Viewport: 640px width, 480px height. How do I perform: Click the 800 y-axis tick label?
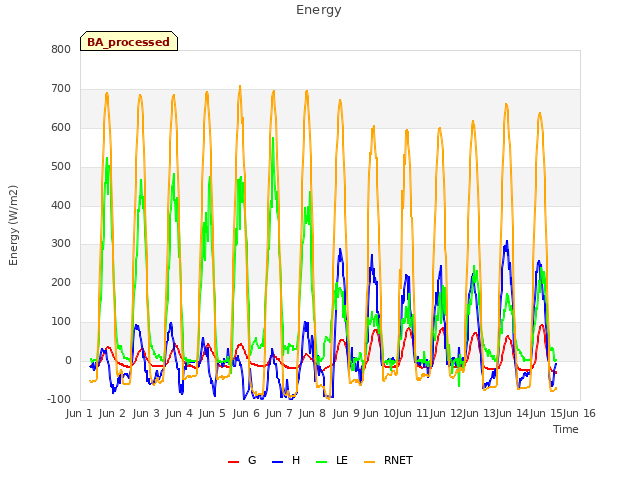61,49
